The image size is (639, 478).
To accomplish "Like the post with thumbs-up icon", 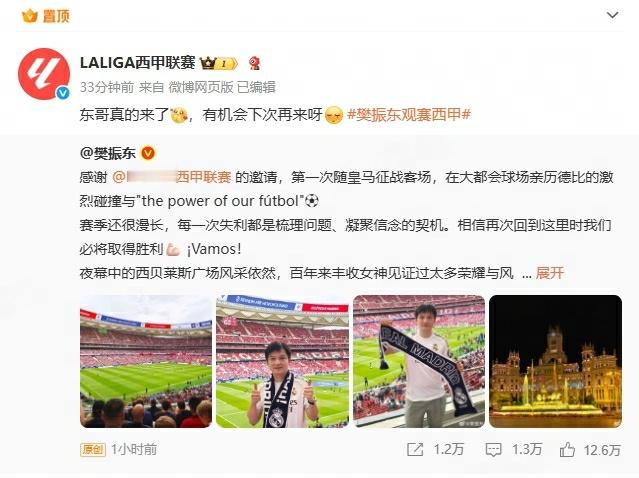I will (x=567, y=449).
